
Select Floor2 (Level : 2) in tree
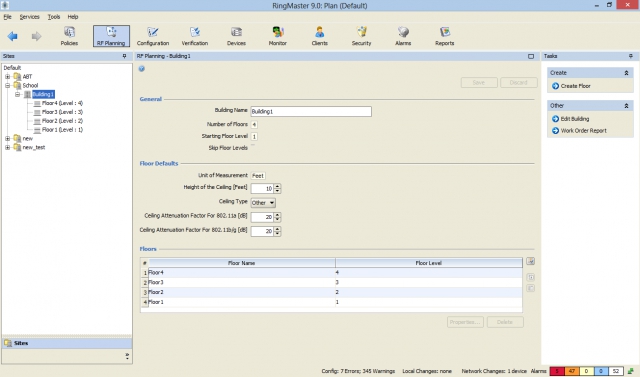click(62, 121)
